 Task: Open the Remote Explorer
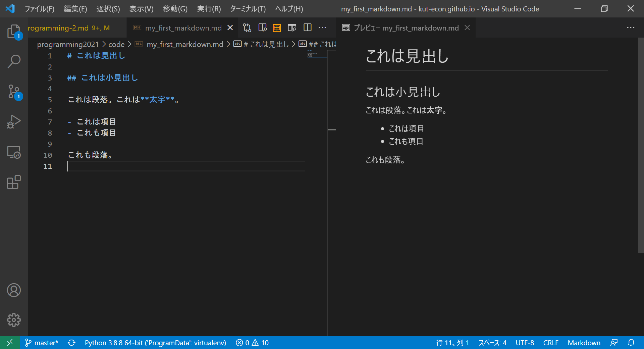pyautogui.click(x=14, y=152)
